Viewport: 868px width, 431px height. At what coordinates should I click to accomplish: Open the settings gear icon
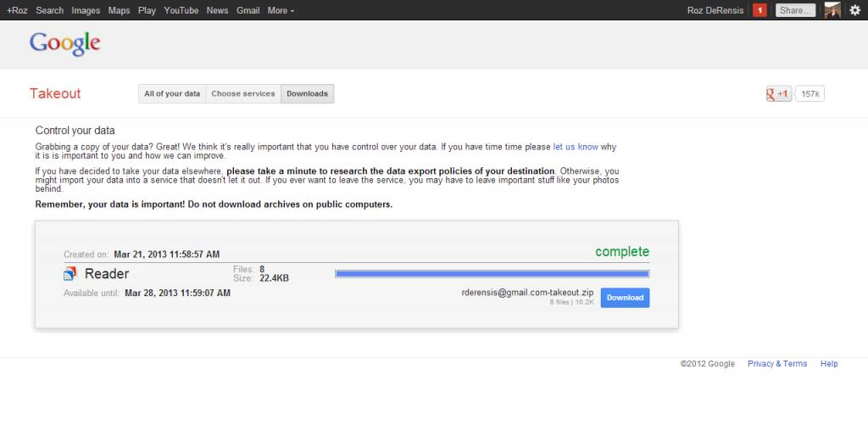tap(854, 10)
